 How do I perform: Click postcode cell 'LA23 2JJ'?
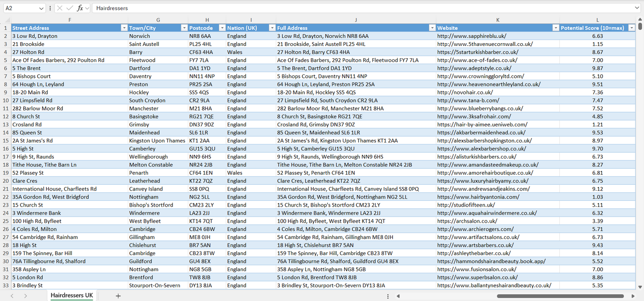pyautogui.click(x=207, y=213)
